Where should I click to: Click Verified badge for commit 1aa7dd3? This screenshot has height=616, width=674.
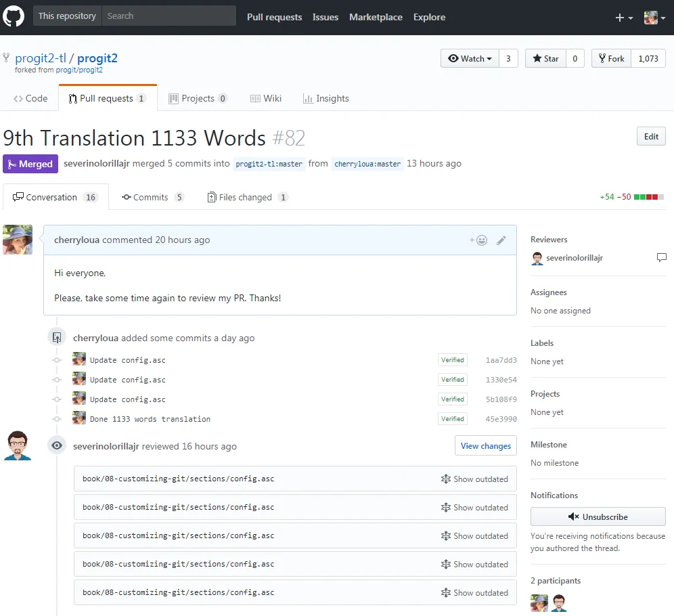tap(453, 360)
